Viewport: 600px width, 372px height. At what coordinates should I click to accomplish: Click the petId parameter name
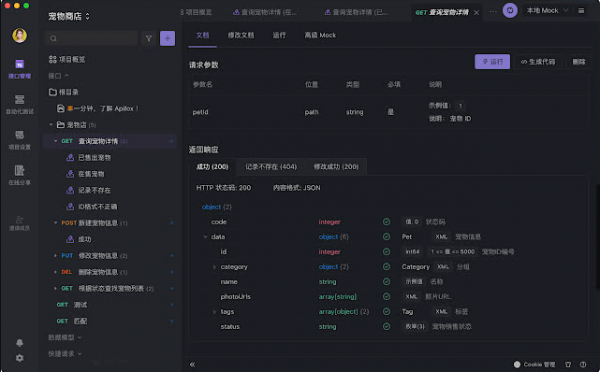pos(201,112)
